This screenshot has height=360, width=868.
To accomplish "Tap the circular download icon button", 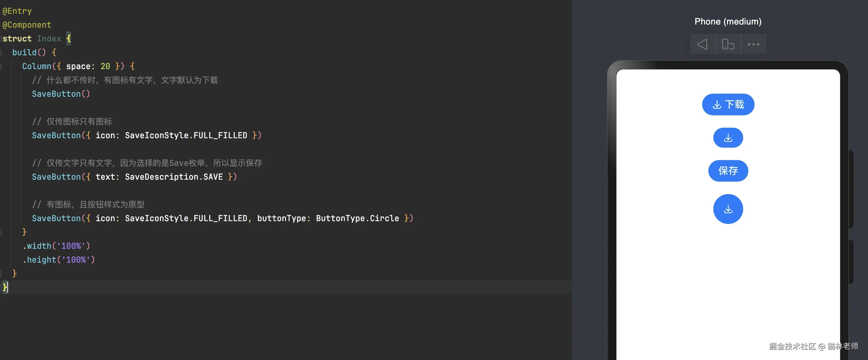I will coord(728,209).
